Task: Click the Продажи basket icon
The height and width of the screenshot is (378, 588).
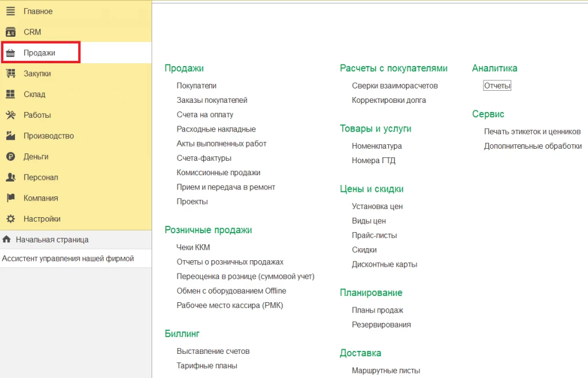Action: [x=10, y=53]
